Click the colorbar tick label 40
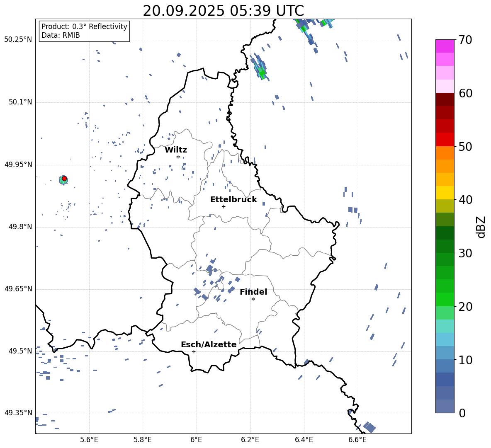 click(465, 200)
